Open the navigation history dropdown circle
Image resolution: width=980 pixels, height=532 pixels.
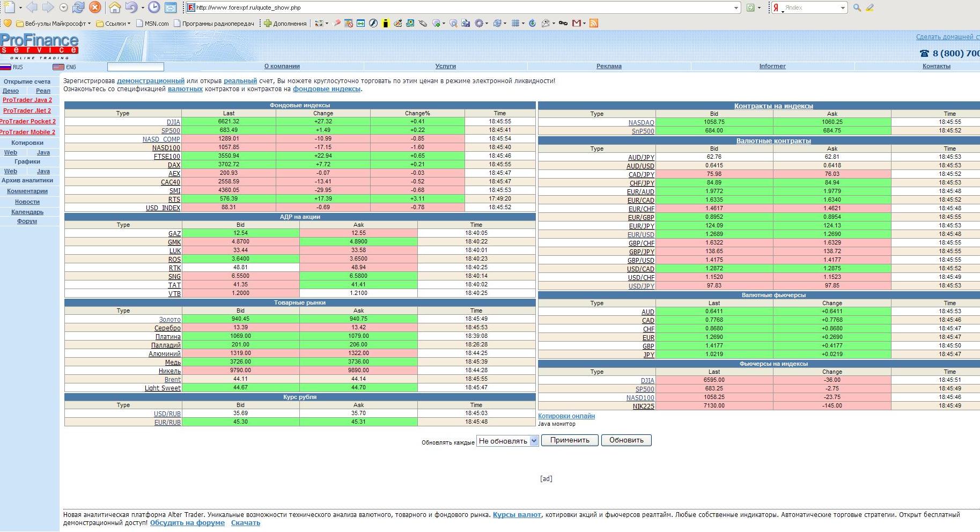[x=63, y=8]
